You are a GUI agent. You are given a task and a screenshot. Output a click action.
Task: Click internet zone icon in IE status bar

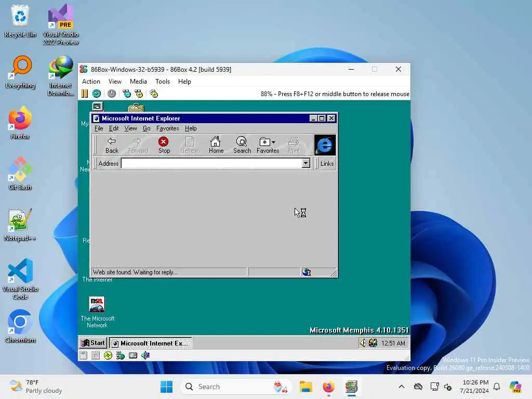(x=307, y=272)
